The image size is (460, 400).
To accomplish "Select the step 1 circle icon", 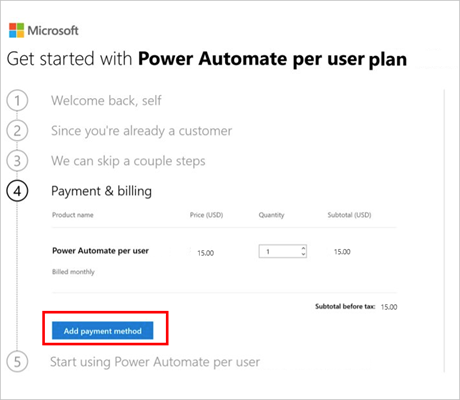I will click(17, 101).
